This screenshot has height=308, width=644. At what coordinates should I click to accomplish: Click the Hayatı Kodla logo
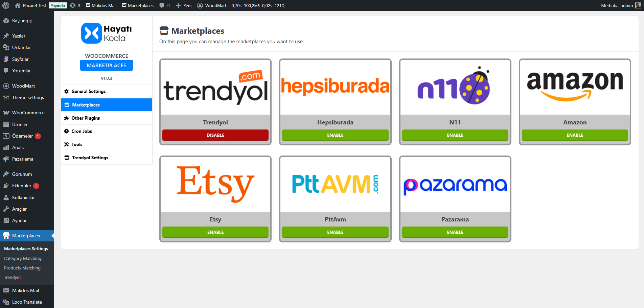click(107, 33)
